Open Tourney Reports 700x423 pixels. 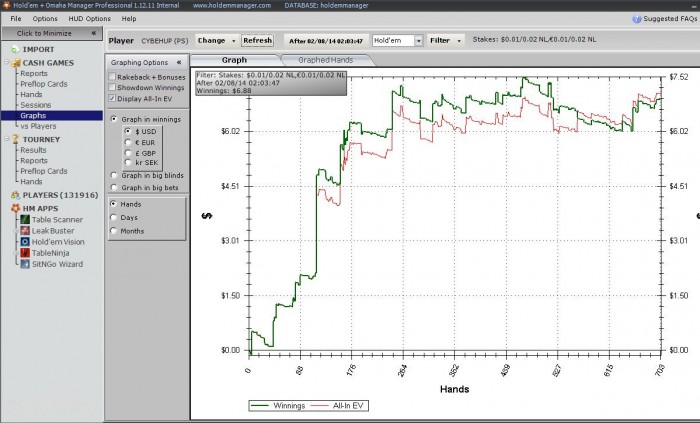pyautogui.click(x=34, y=161)
